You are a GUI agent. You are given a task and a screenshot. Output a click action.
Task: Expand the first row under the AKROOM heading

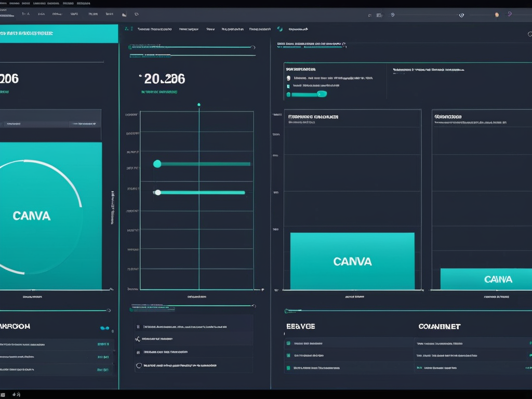52,344
